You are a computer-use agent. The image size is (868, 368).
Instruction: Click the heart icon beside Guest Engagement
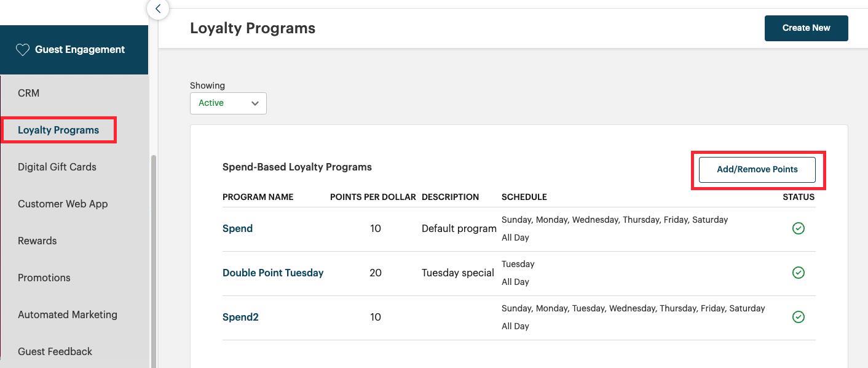[x=23, y=50]
